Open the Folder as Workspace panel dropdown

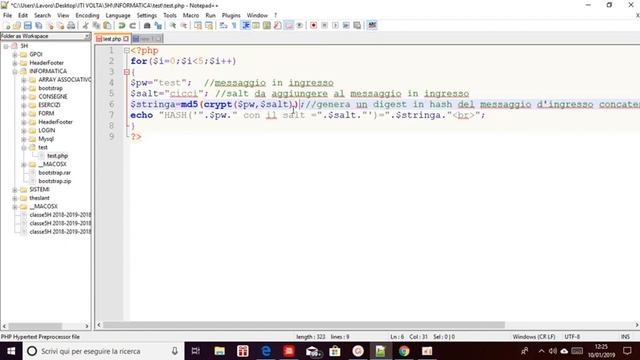pos(87,36)
